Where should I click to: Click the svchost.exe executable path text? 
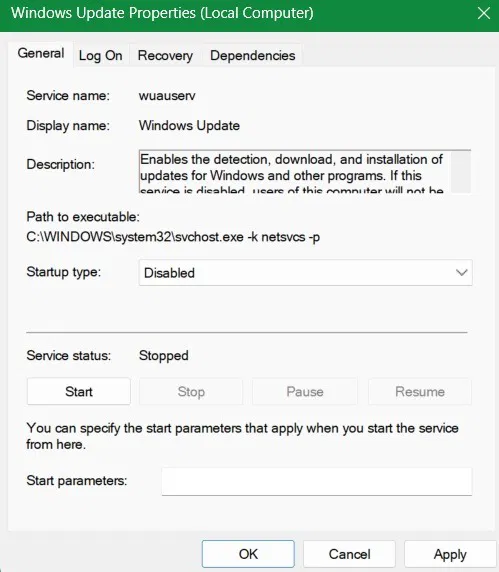pos(173,237)
